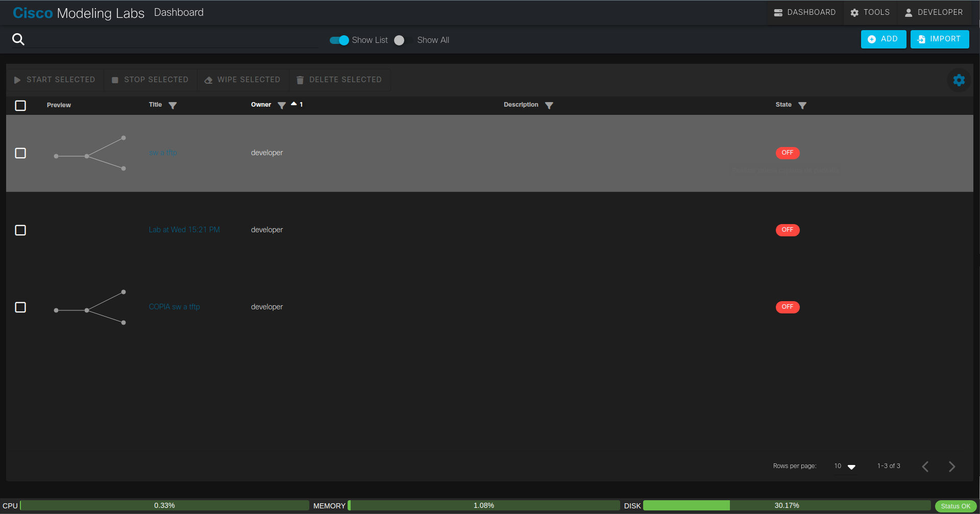The height and width of the screenshot is (514, 980).
Task: Check the select-all labs checkbox
Action: click(20, 106)
